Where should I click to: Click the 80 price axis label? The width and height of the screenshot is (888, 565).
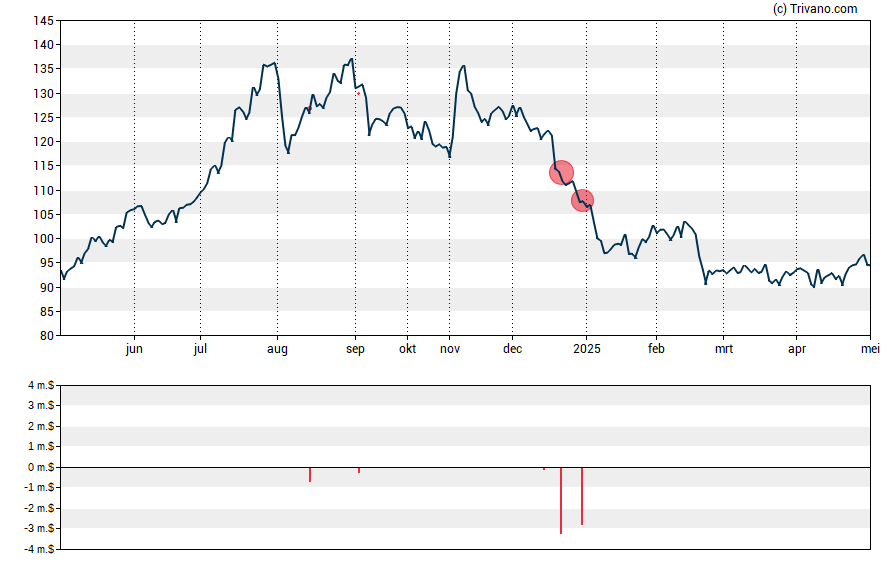coord(46,336)
